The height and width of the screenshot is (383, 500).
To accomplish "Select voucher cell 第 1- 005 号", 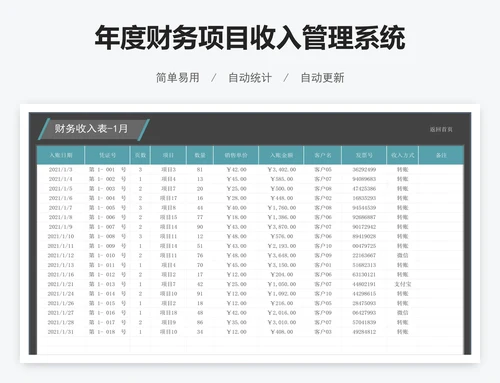I will (107, 208).
